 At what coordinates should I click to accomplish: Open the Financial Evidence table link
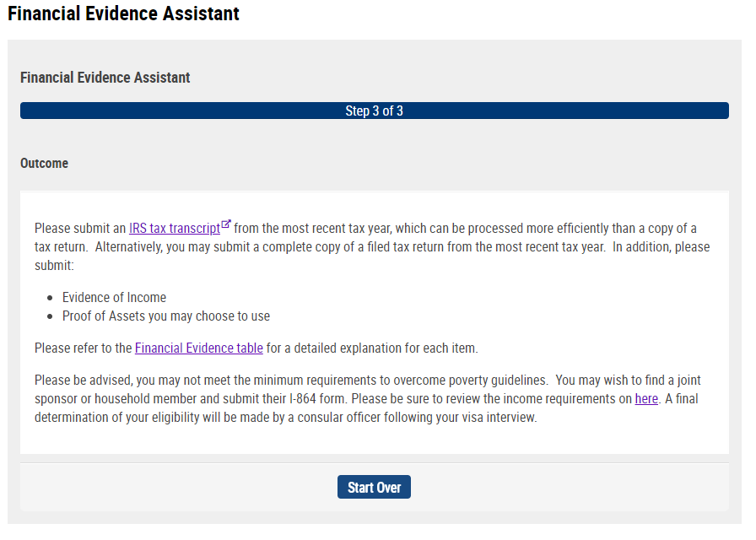[x=198, y=348]
